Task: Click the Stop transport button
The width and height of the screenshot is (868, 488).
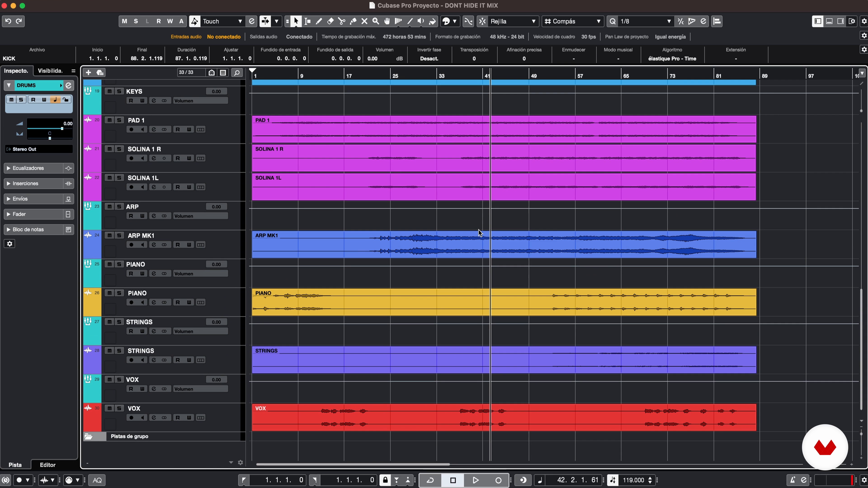Action: 453,480
